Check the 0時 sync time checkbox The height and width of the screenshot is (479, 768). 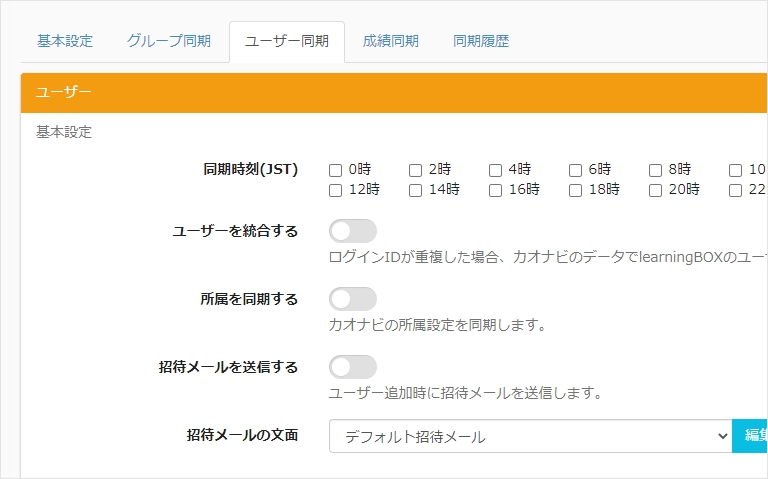(336, 170)
